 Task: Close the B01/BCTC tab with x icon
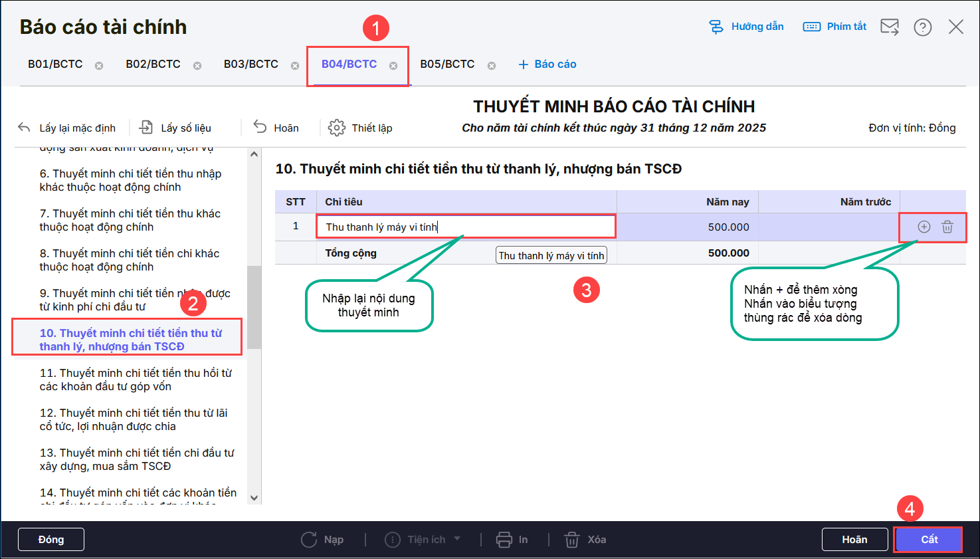click(99, 66)
